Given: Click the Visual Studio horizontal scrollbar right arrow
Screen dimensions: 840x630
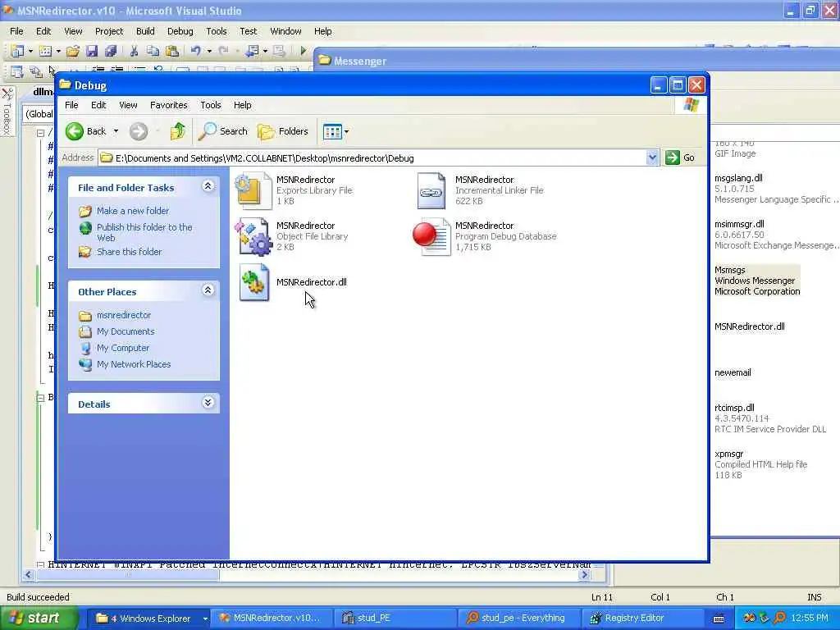Looking at the screenshot, I should point(584,575).
